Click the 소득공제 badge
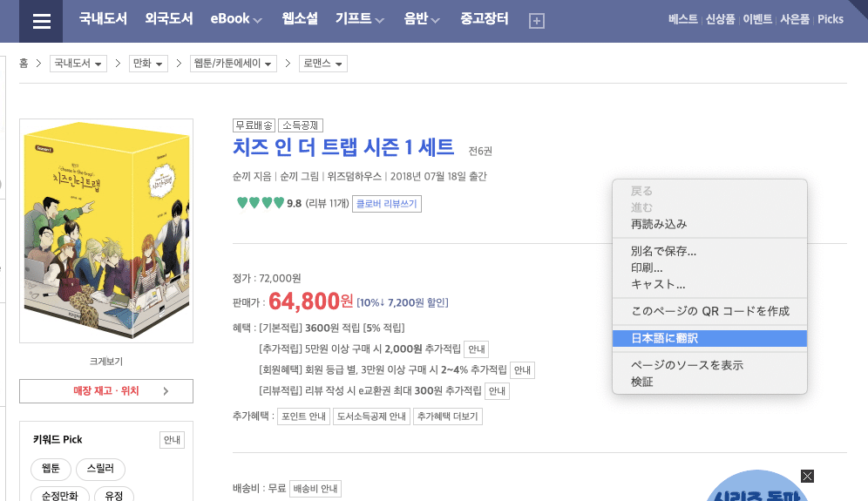Viewport: 868px width, 501px height. [x=300, y=125]
